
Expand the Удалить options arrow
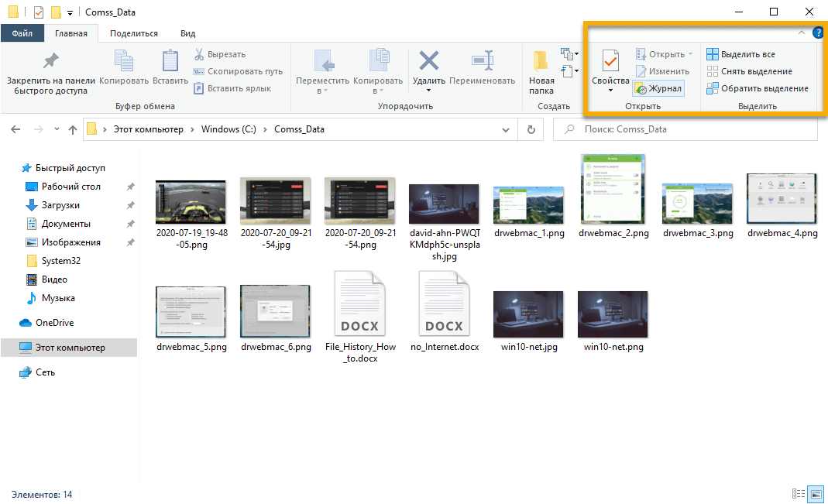(429, 91)
